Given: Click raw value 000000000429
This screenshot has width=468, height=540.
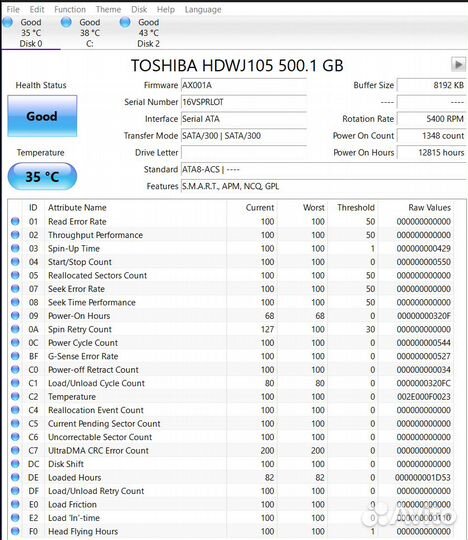Looking at the screenshot, I should [424, 248].
